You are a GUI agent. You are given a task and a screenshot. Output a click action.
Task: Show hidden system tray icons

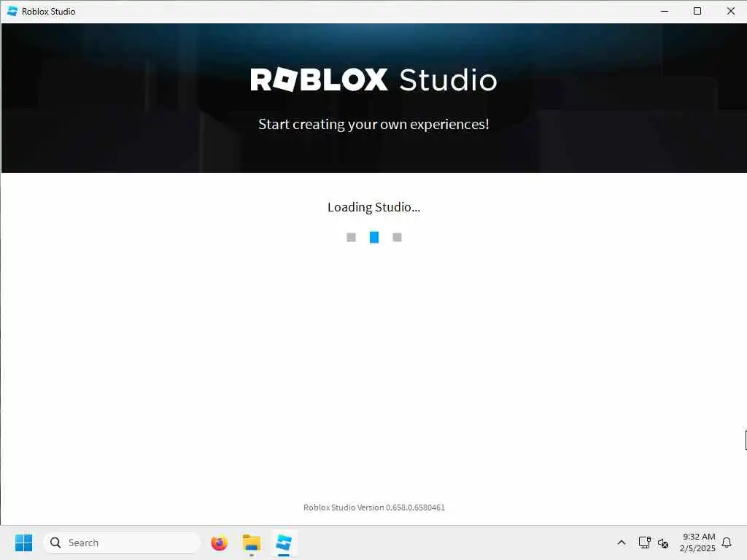click(x=622, y=542)
